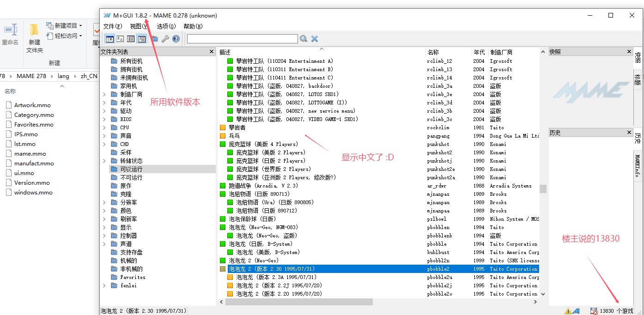Sort by the 名称 column header
Screen dimensions: 644x315
[x=448, y=52]
